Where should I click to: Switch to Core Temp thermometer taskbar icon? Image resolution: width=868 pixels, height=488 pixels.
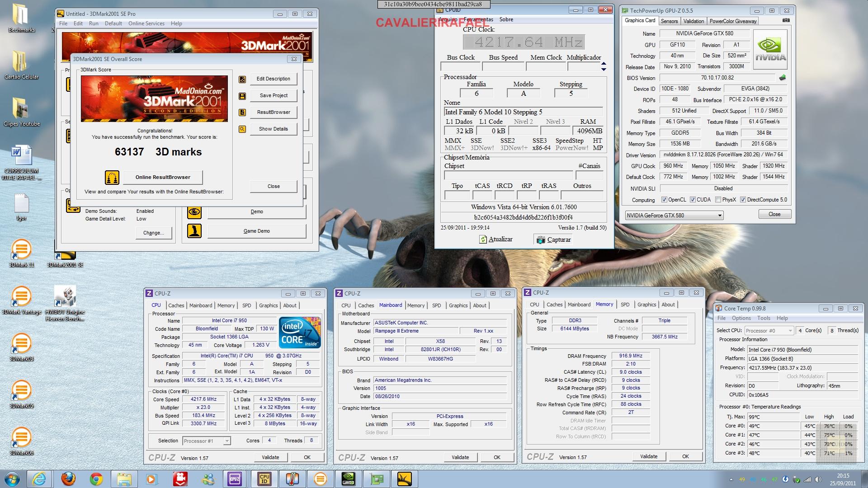[292, 479]
